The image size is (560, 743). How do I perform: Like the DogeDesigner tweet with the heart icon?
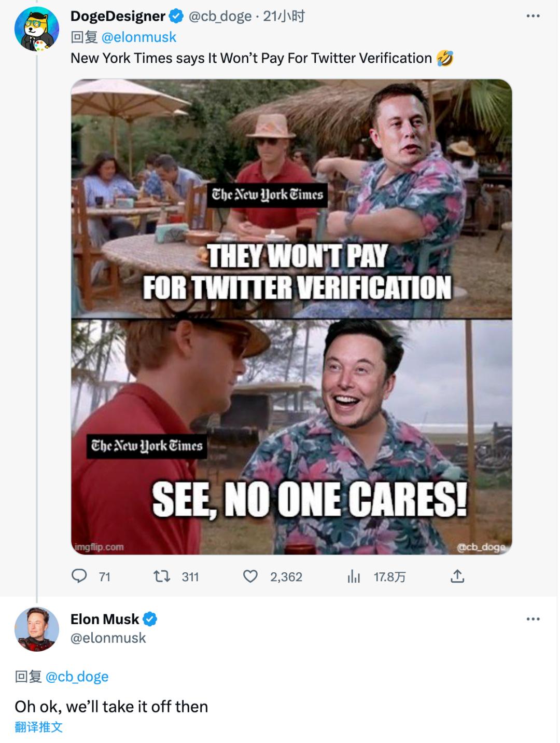tap(250, 576)
